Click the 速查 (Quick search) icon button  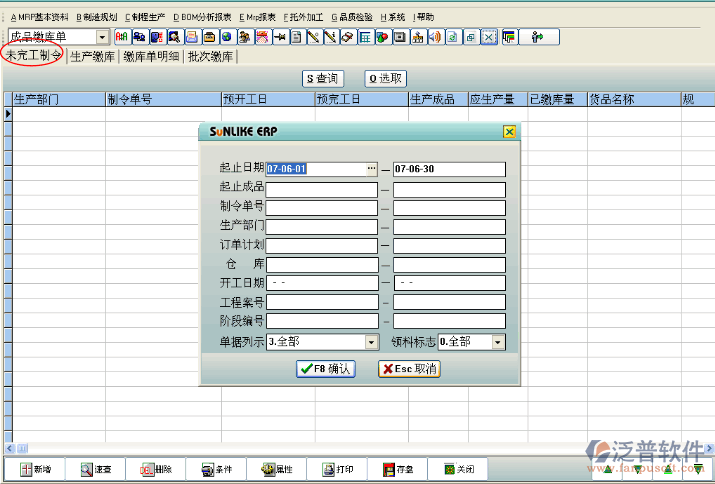pos(97,469)
